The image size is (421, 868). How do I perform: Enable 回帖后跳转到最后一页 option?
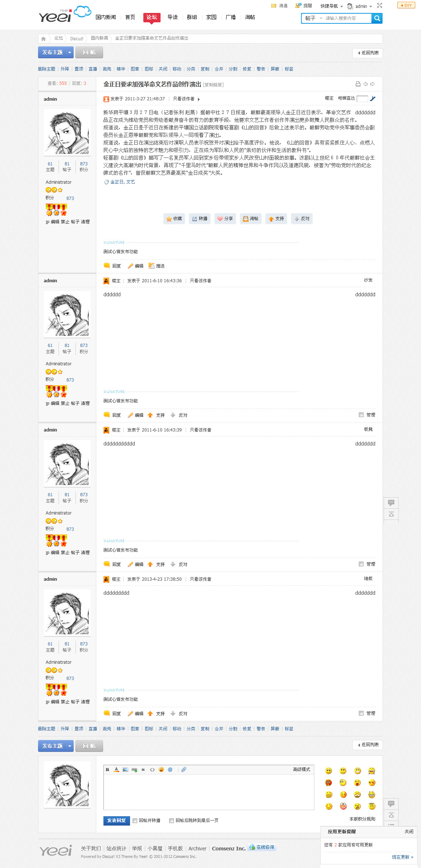172,821
